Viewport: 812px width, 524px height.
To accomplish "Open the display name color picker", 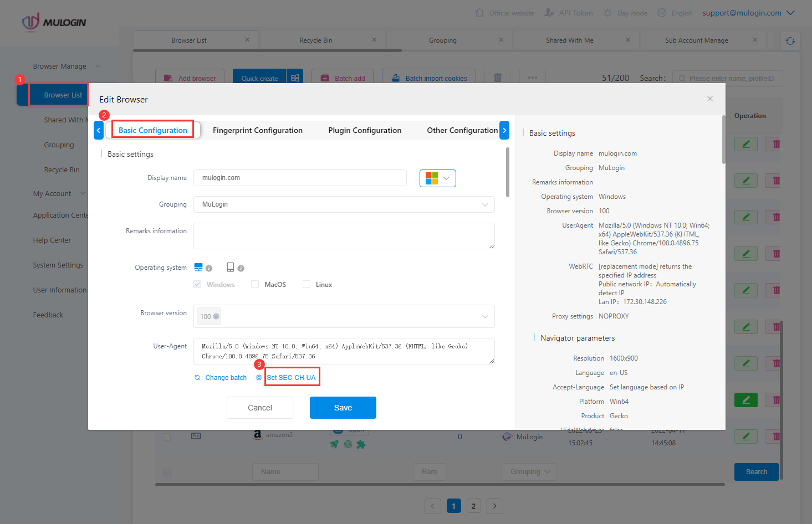I will (437, 178).
